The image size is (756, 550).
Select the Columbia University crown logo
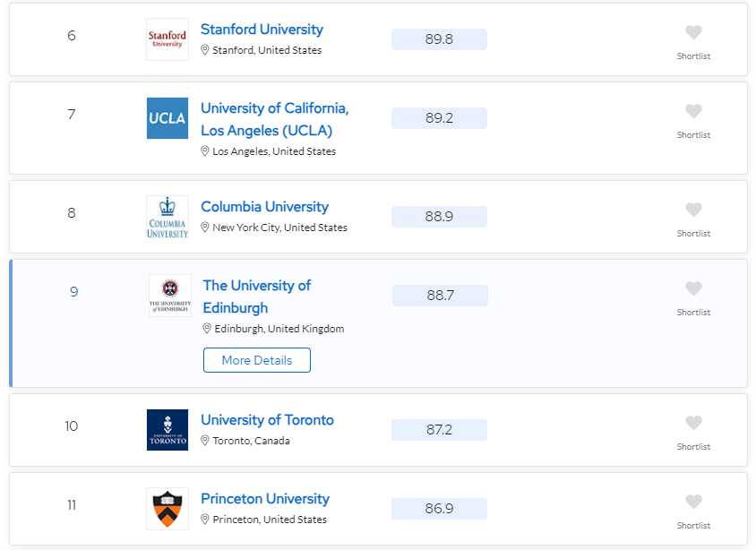pyautogui.click(x=168, y=217)
